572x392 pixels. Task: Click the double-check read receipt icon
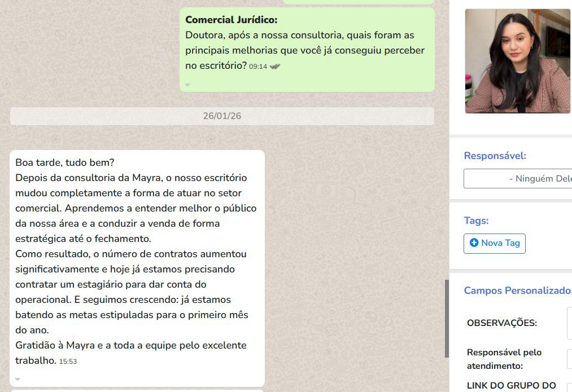click(x=274, y=67)
